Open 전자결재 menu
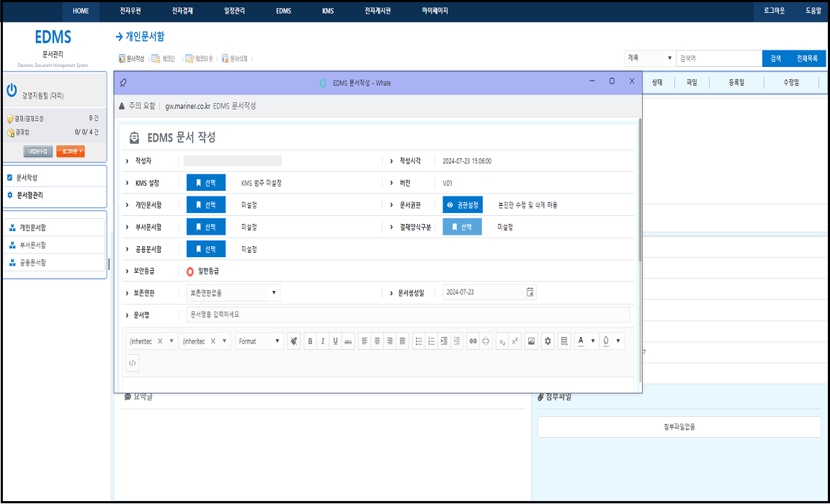The width and height of the screenshot is (830, 504). pos(182,11)
